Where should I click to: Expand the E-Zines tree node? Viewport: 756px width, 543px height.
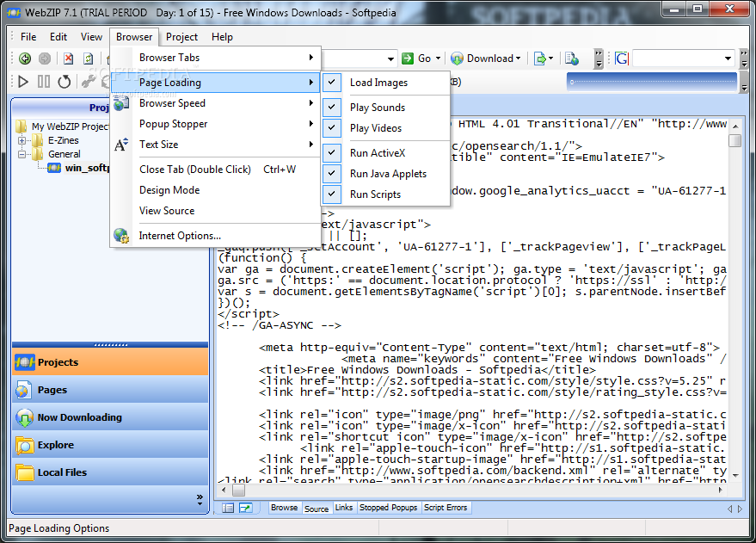click(x=22, y=141)
